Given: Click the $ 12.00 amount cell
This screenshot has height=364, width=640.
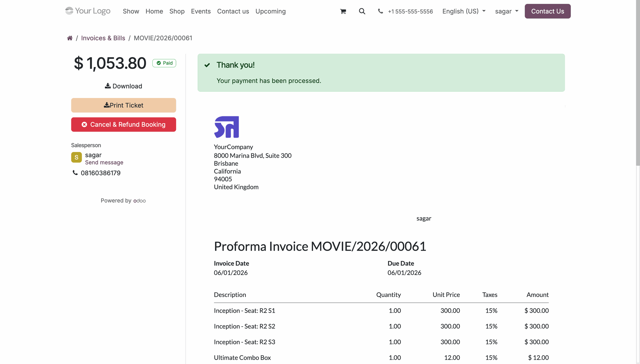Looking at the screenshot, I should point(538,358).
